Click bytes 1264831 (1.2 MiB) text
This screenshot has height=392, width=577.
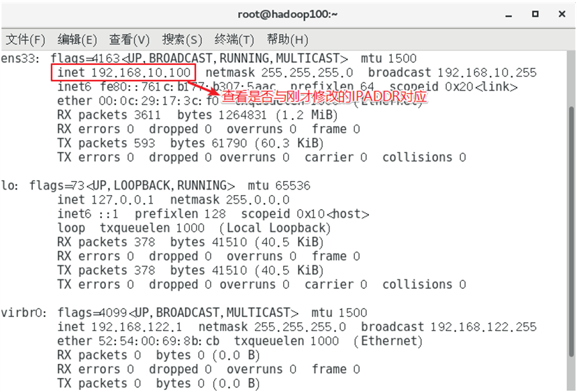click(258, 115)
